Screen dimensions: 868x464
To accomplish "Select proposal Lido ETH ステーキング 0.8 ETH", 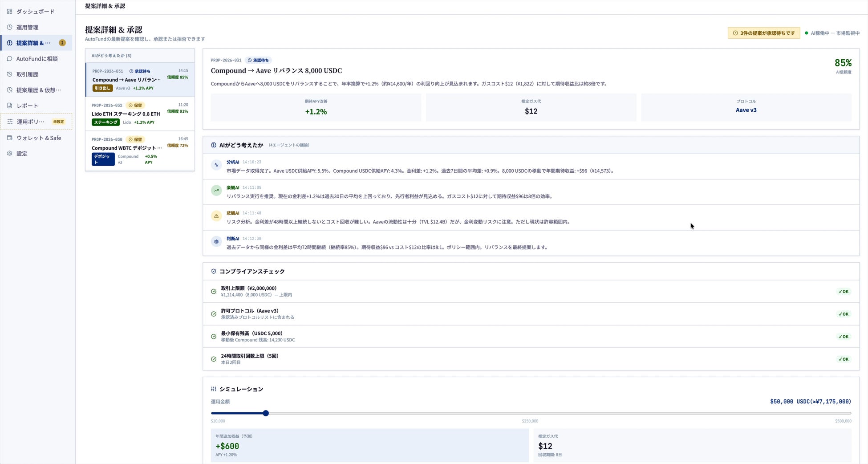I will click(x=140, y=114).
